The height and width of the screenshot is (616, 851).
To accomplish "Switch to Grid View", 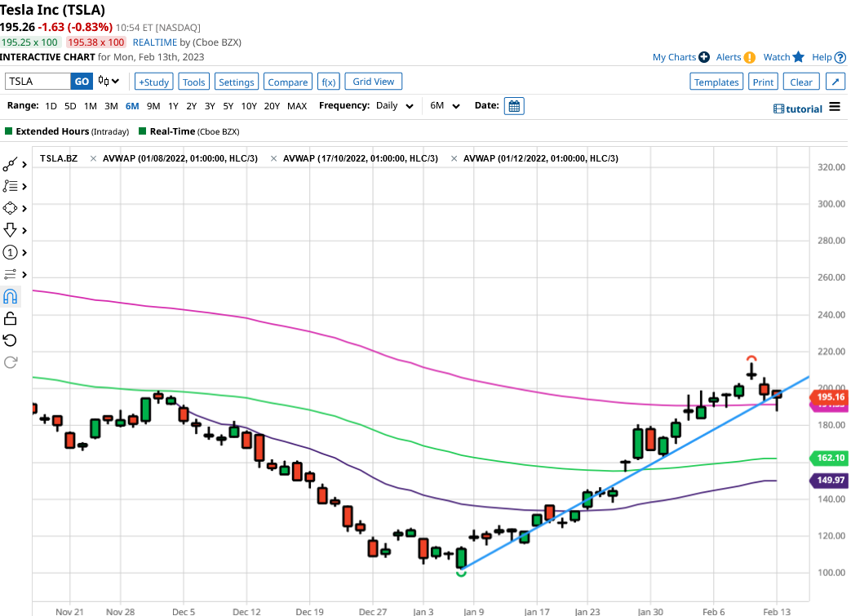I will 374,82.
